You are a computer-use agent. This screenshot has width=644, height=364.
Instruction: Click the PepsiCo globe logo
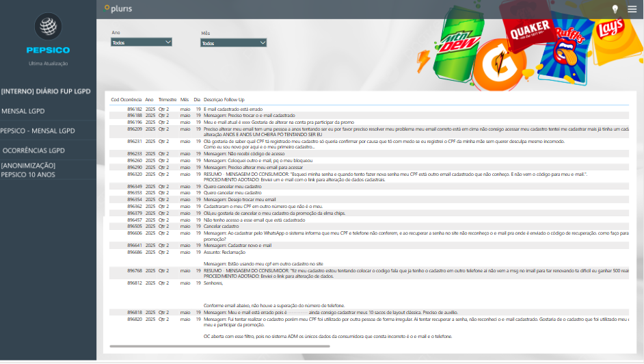[48, 26]
